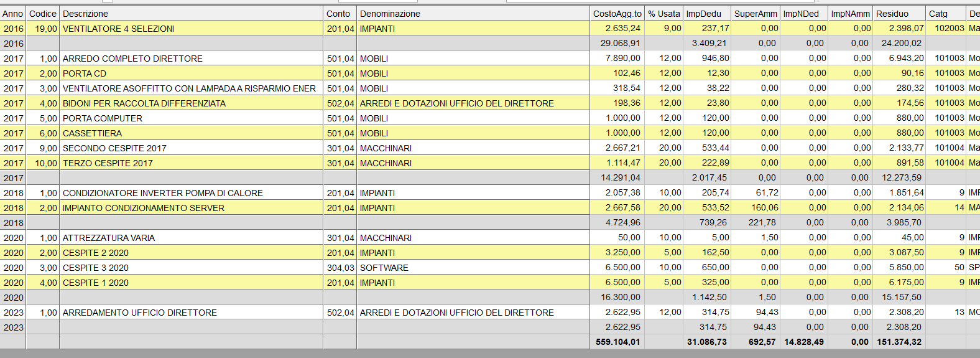The height and width of the screenshot is (358, 980).
Task: Click the grand total cost 559.104,01
Action: (617, 342)
